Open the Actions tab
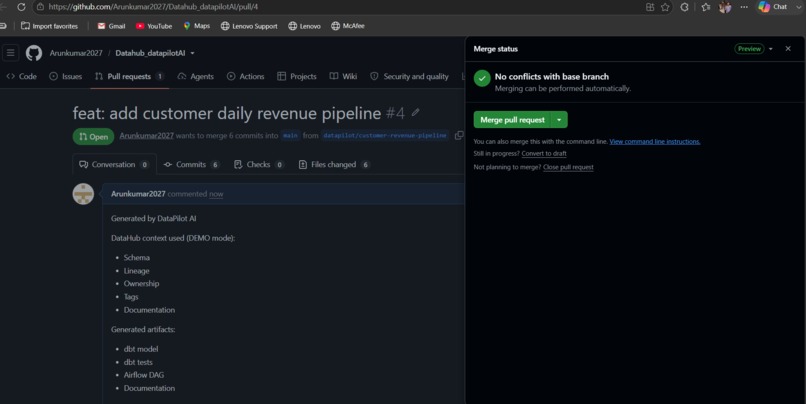Screen dimensions: 806x404 click(x=245, y=76)
